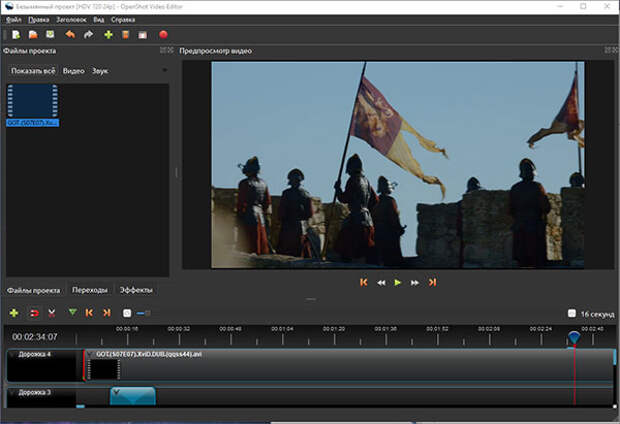Select the GOT video file thumbnail
Viewport: 620px width, 424px height.
coord(32,100)
